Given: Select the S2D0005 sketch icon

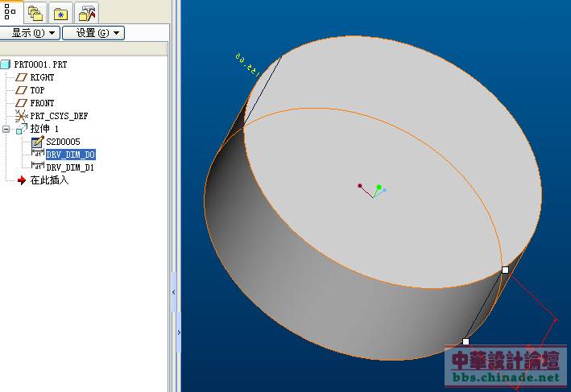Looking at the screenshot, I should pos(37,142).
